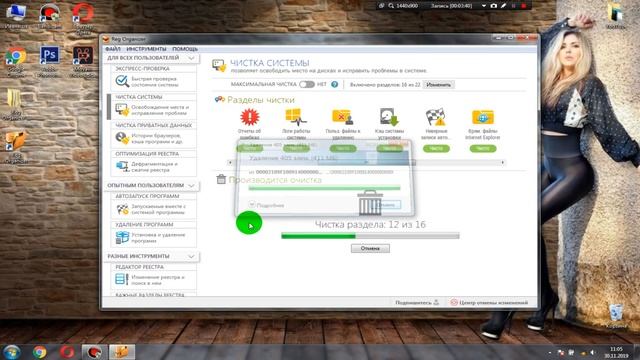Screen dimensions: 640x360
Task: Click the 'Оптимизация реестра' sidebar heading
Action: point(147,154)
